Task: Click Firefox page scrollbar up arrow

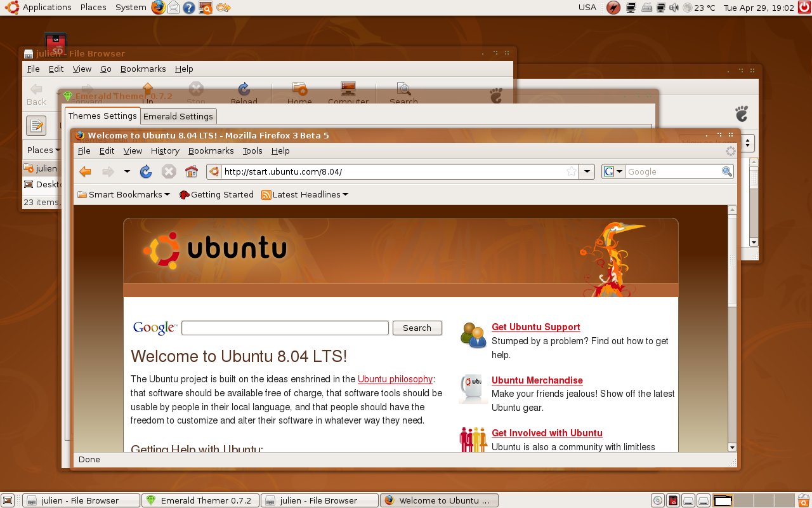Action: pyautogui.click(x=733, y=210)
